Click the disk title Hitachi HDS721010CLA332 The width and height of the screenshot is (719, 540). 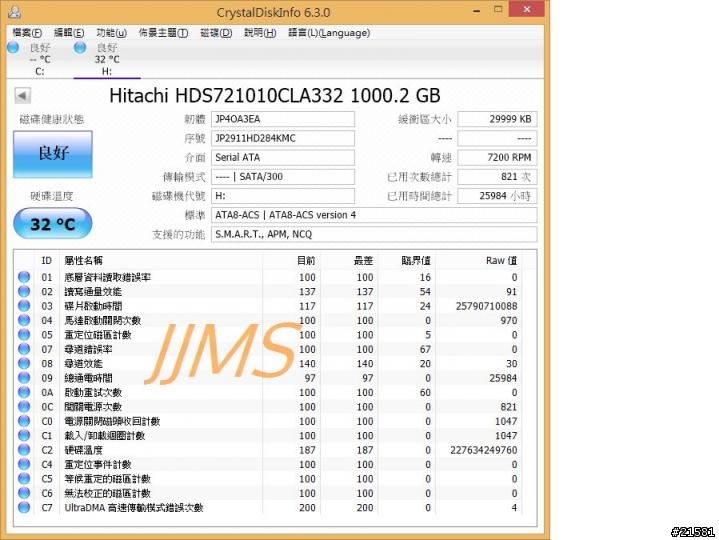(275, 96)
